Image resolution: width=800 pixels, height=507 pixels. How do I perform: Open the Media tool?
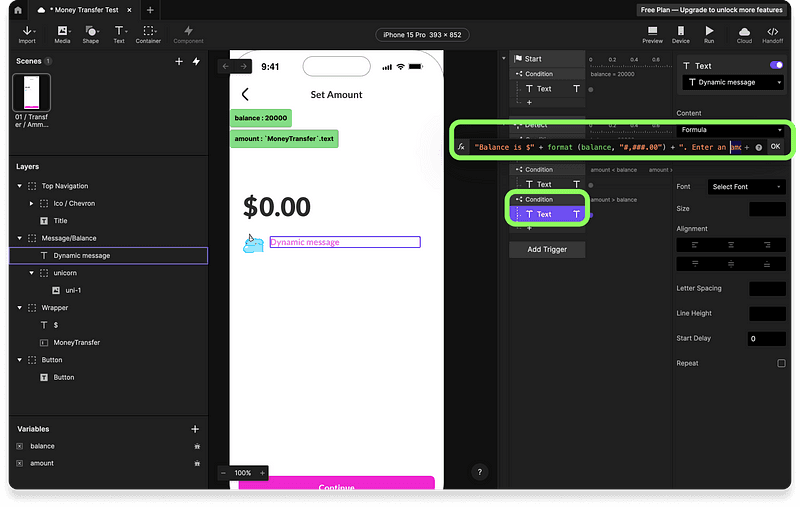coord(62,35)
